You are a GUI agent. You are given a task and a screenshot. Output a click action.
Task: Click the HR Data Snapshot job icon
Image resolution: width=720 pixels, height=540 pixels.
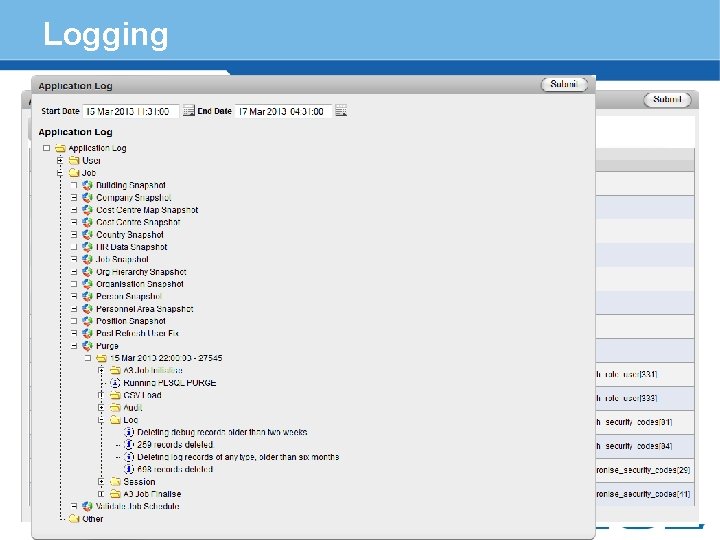coord(87,247)
